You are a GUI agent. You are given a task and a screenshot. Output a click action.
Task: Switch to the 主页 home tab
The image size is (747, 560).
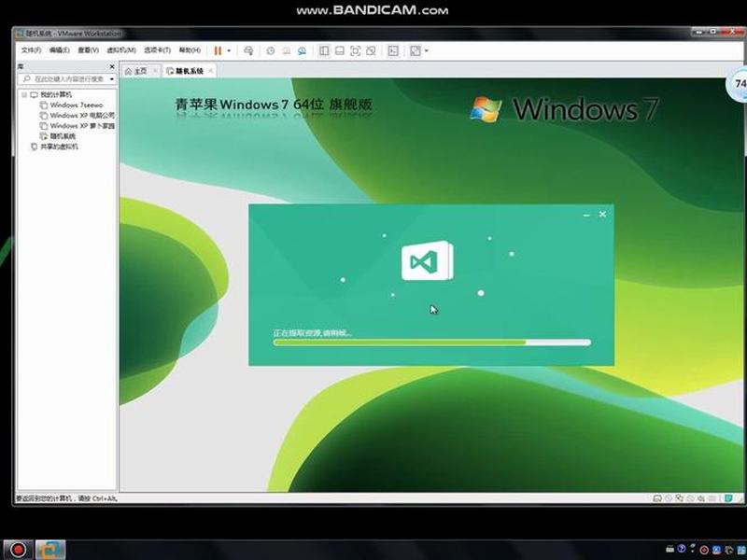(x=135, y=71)
